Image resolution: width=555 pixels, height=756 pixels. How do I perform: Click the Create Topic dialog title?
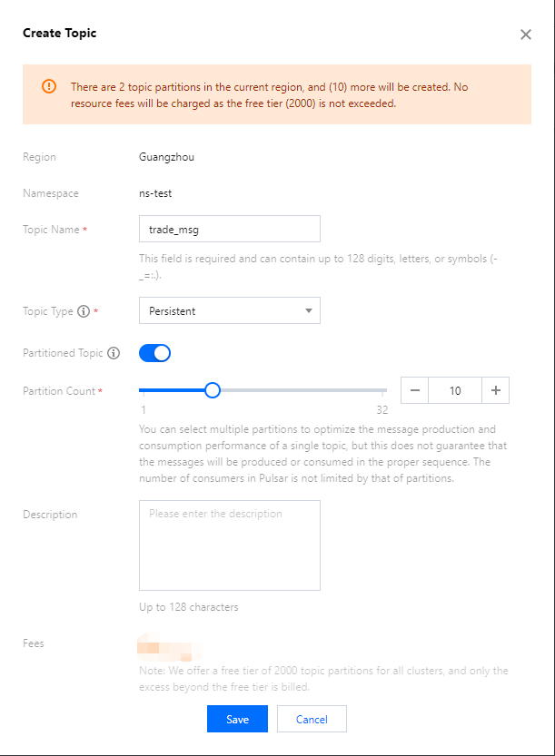(x=59, y=34)
